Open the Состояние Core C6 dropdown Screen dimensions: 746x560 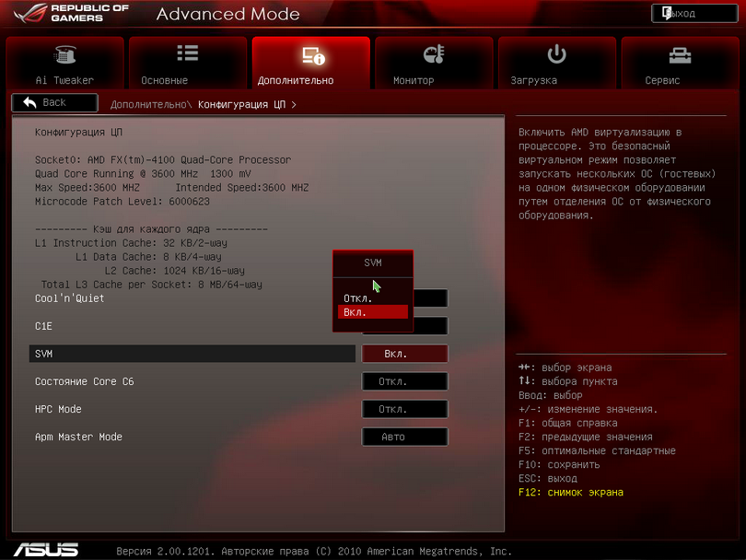coord(404,381)
